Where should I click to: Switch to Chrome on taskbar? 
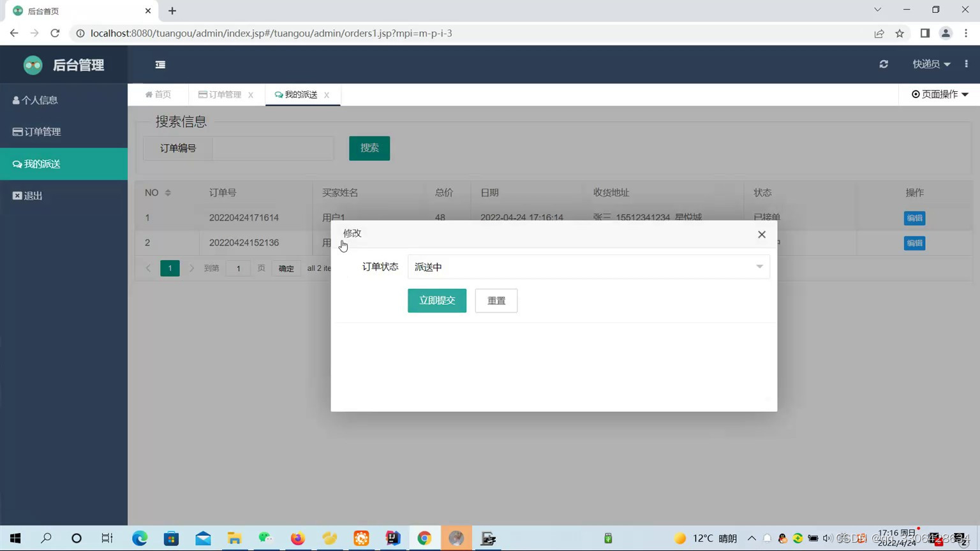pos(424,538)
